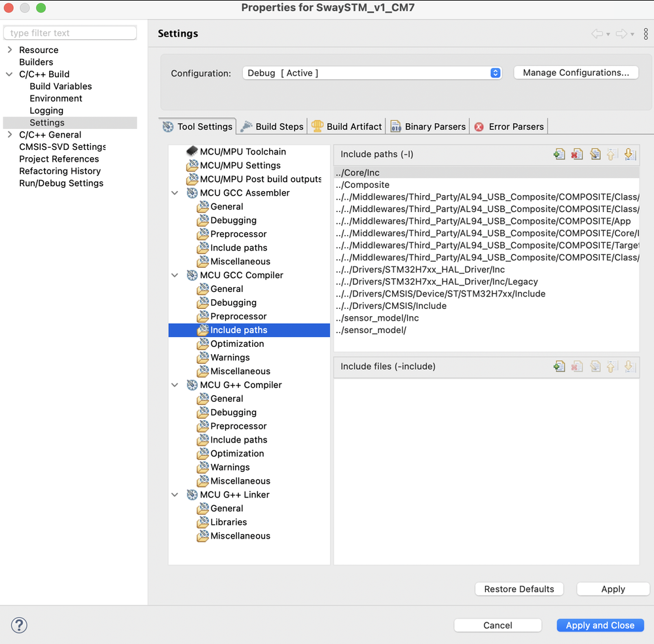Screen dimensions: 654x644
Task: Collapse the MCU GCC Assembler section
Action: tap(173, 192)
